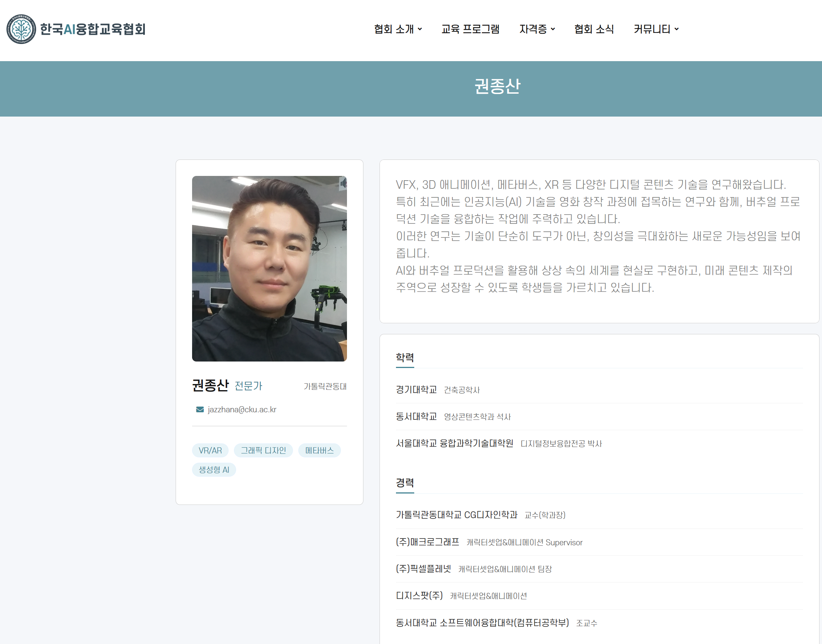Click the 가톨릭관동대 affiliation label

(x=326, y=386)
